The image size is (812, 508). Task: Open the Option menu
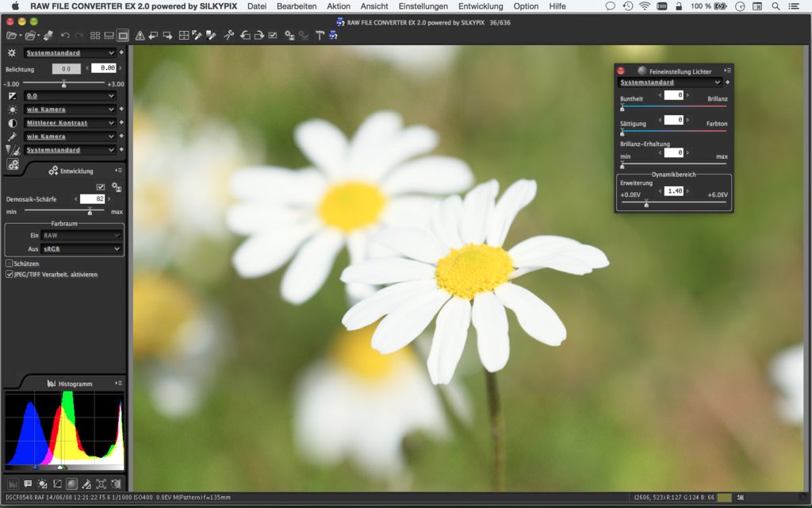coord(527,6)
